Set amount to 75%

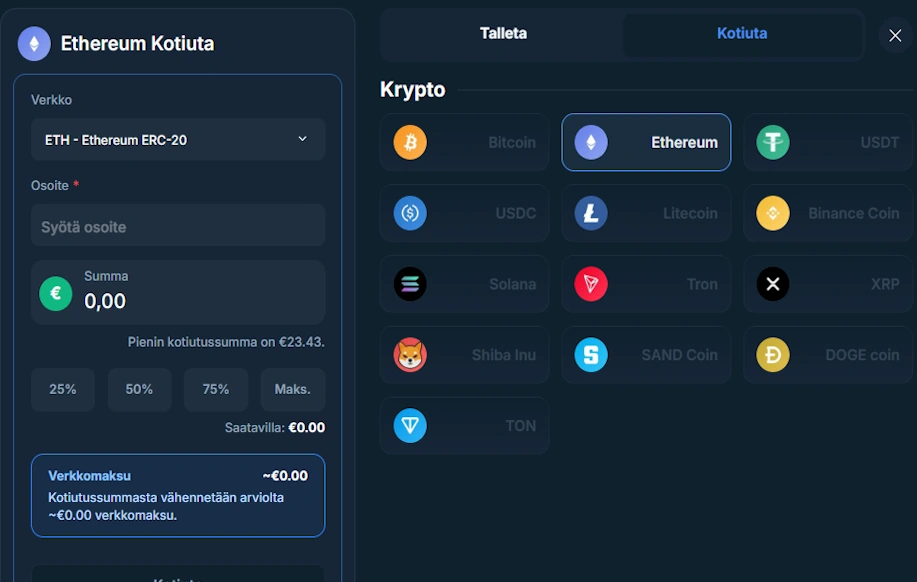click(216, 390)
